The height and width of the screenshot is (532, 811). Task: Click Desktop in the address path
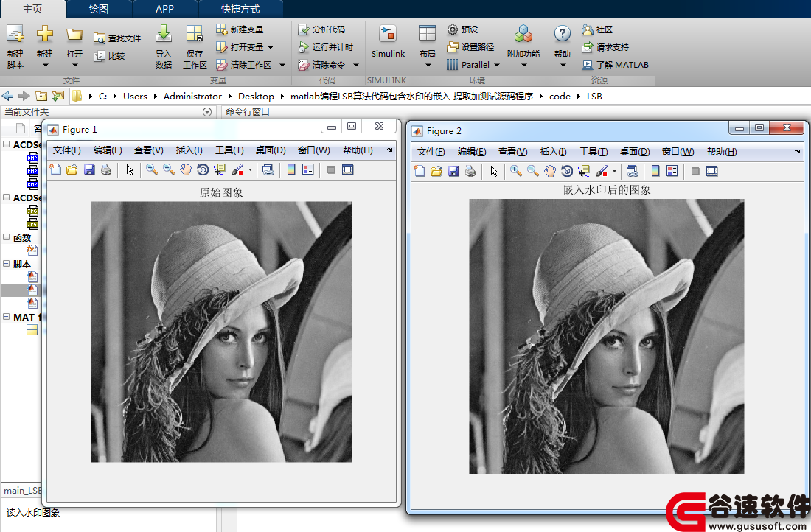pyautogui.click(x=256, y=97)
